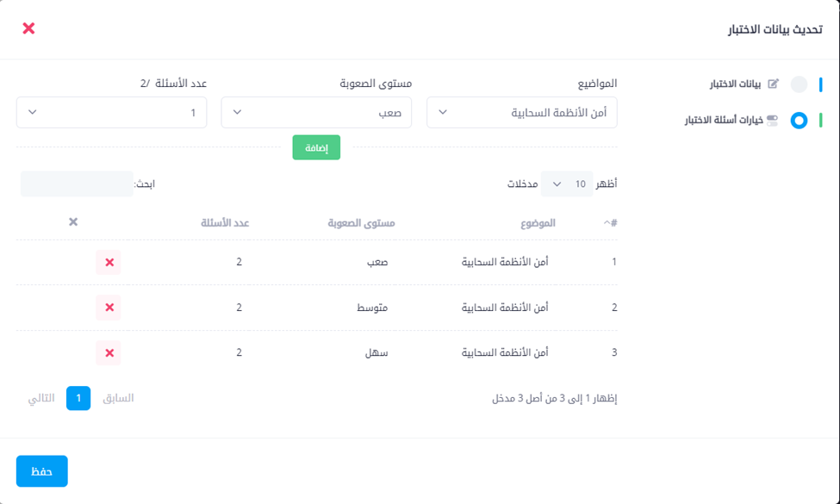The image size is (840, 504).
Task: Select the بيانات الاختبار step circle
Action: [x=799, y=84]
